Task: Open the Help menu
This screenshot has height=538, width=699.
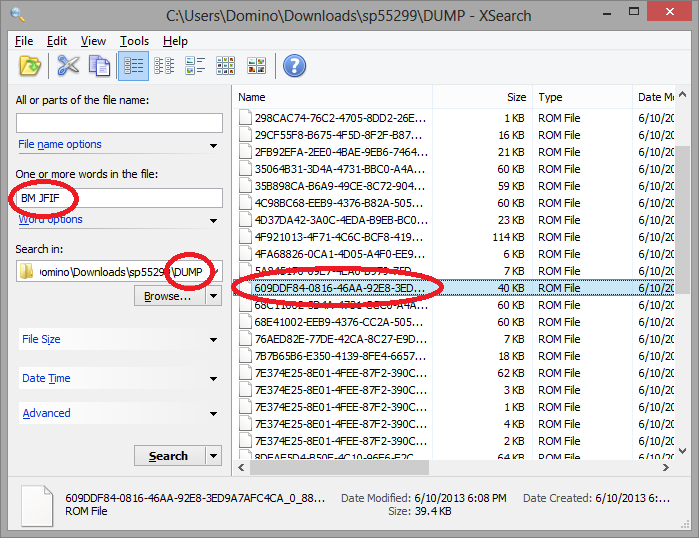Action: pos(175,41)
